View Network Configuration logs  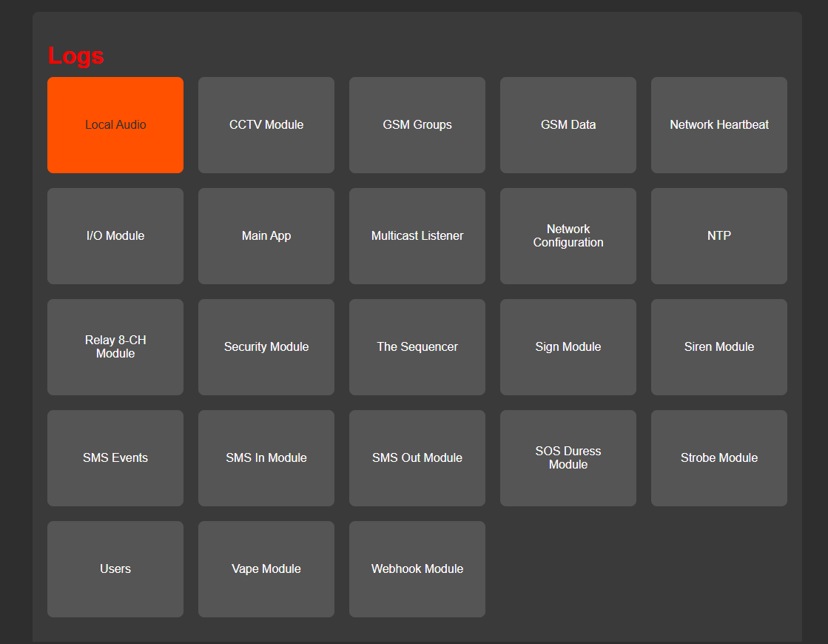(x=568, y=236)
